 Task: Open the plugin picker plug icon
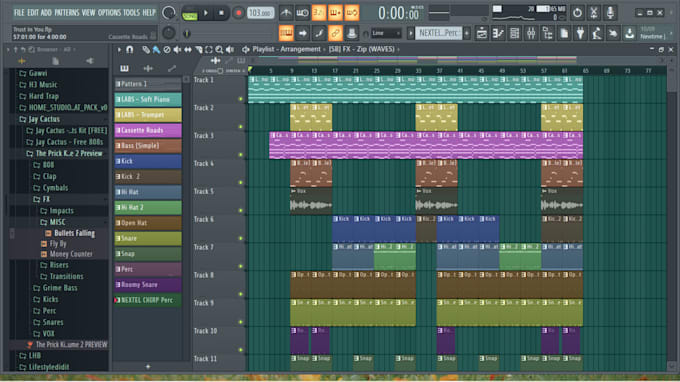(x=580, y=33)
